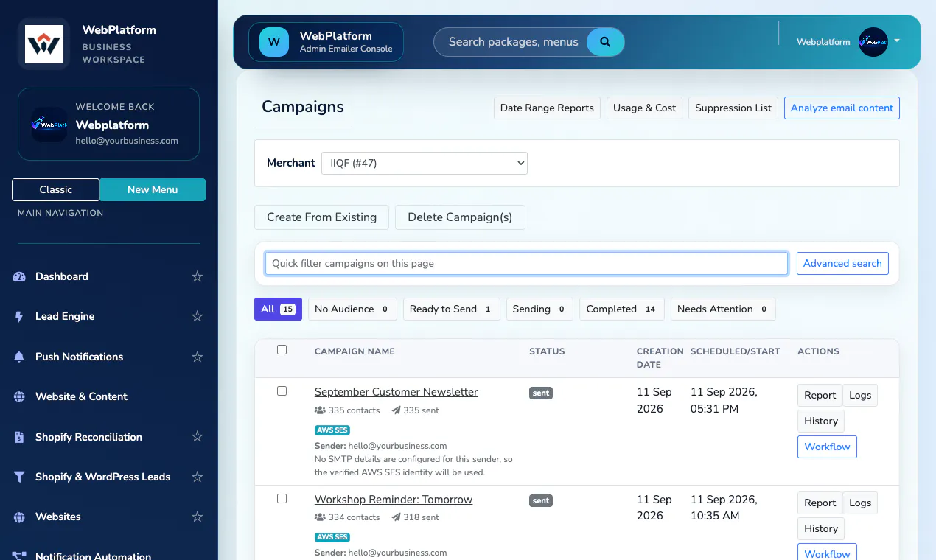Open Report for Workshop Reminder: Tomorrow
Screen dimensions: 936x560
tap(820, 503)
